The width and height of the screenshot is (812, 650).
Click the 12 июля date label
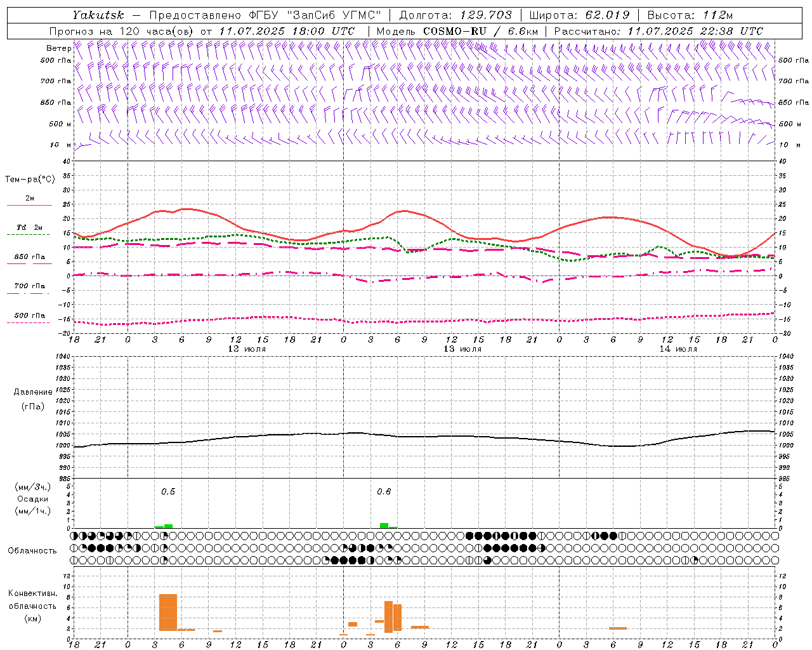247,349
